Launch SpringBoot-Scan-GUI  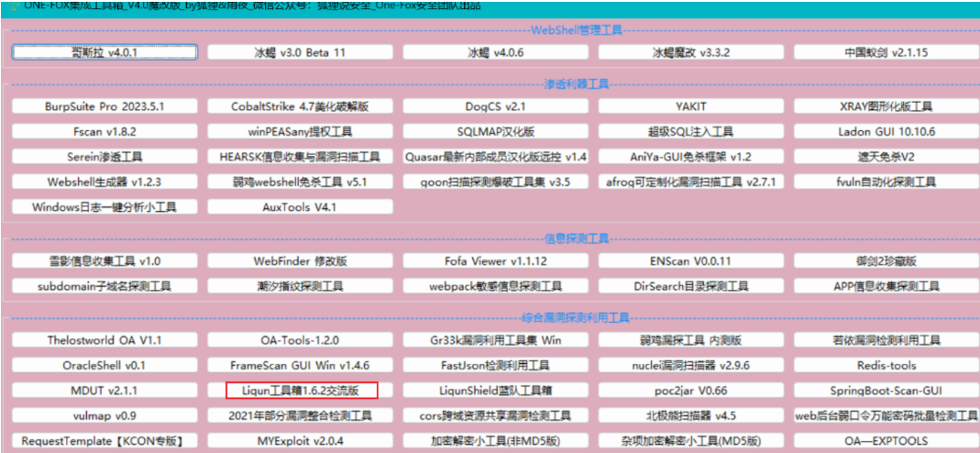pos(886,390)
